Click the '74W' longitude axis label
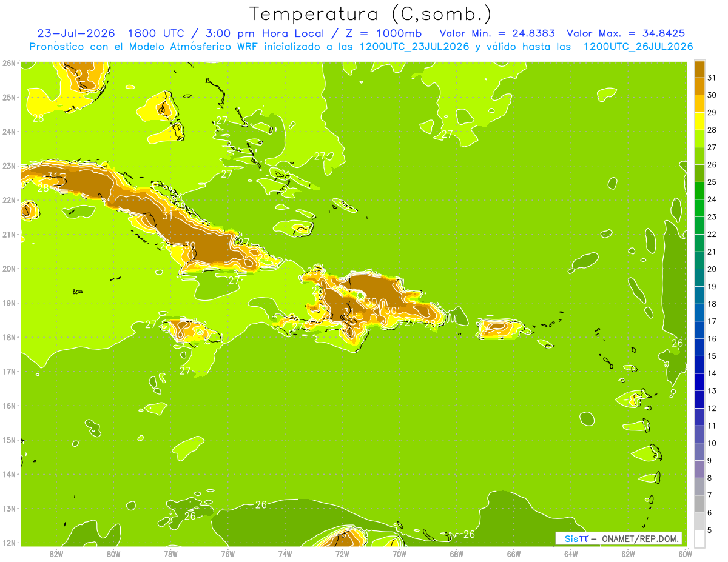This screenshot has width=728, height=562. tap(285, 553)
